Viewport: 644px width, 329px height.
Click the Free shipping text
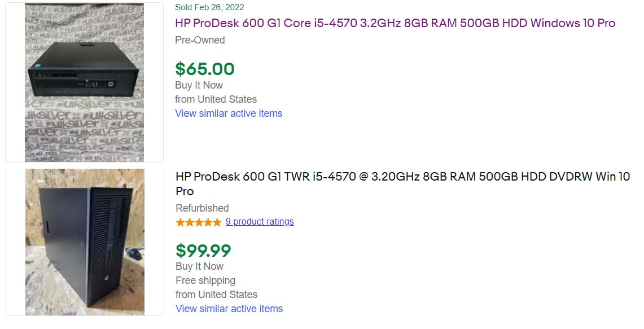tap(205, 280)
